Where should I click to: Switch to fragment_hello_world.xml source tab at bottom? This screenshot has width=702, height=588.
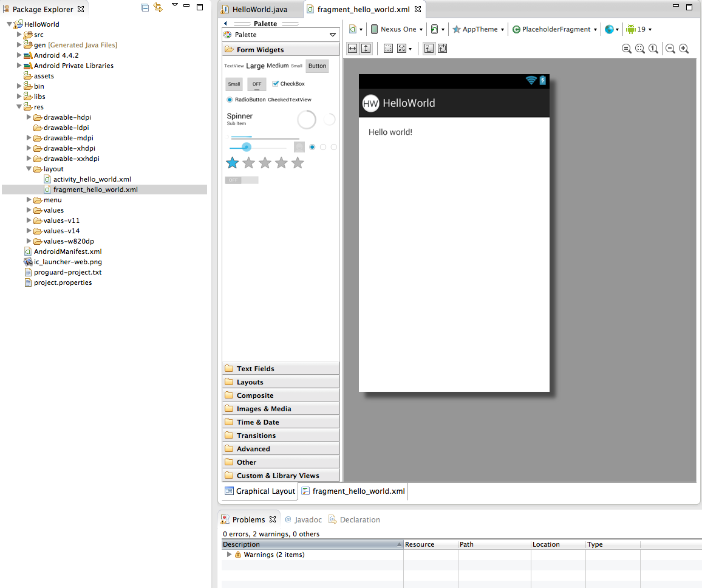tap(353, 491)
